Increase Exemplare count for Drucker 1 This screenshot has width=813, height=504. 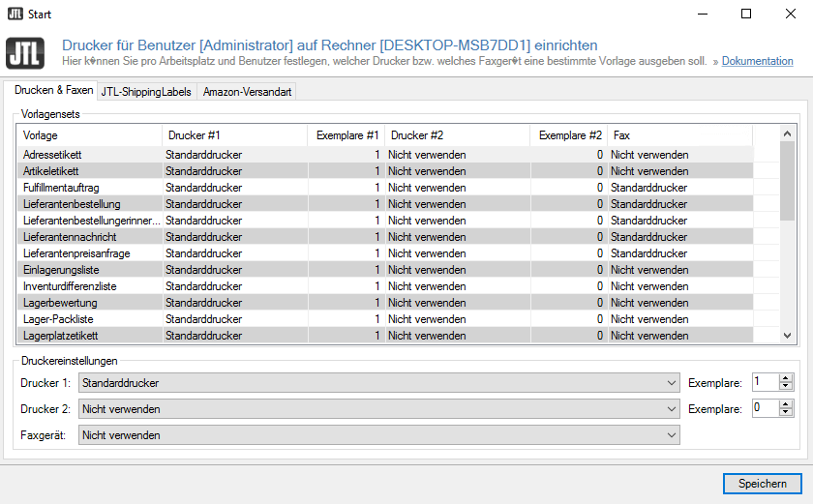pyautogui.click(x=785, y=378)
